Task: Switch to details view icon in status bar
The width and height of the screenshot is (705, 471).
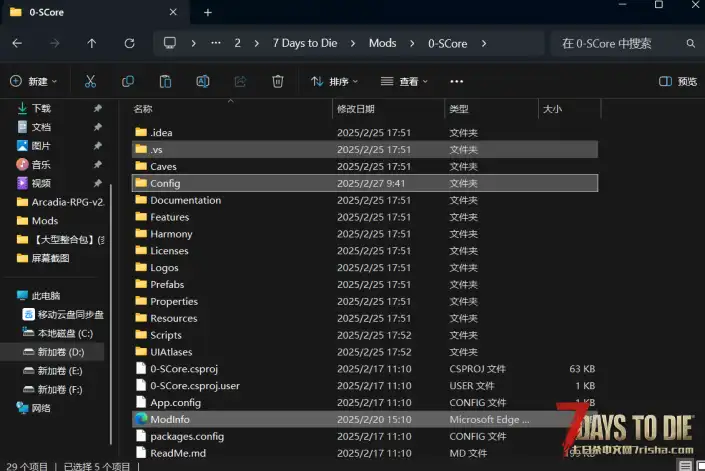Action: tap(686, 466)
